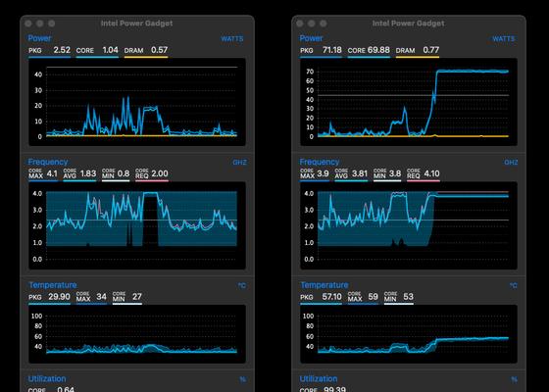Click the power graph peaking near 20 watts
This screenshot has height=392, width=549.
point(137,102)
